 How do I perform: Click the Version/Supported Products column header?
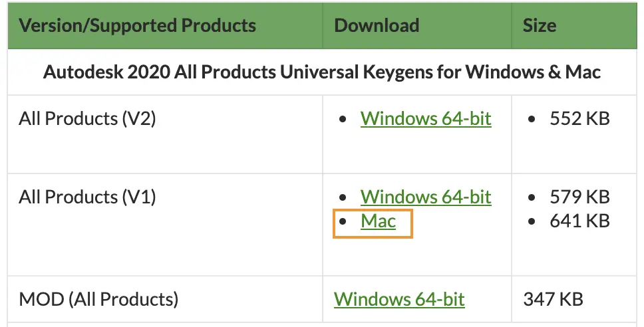pos(138,25)
